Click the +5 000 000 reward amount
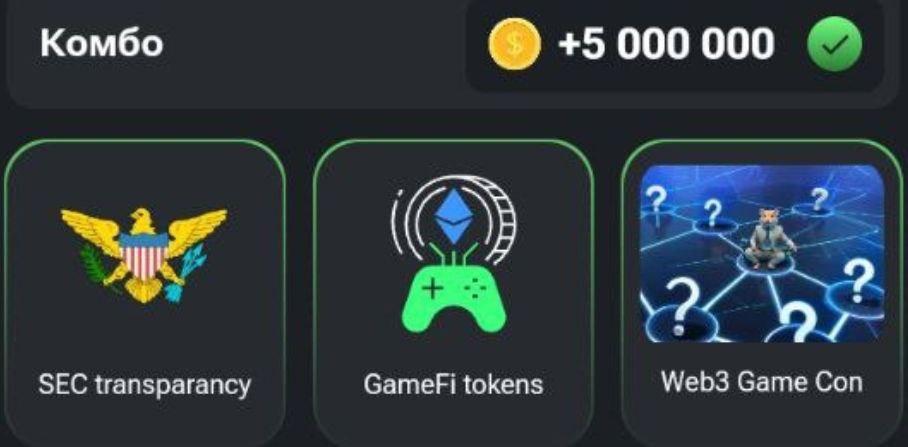 666,44
